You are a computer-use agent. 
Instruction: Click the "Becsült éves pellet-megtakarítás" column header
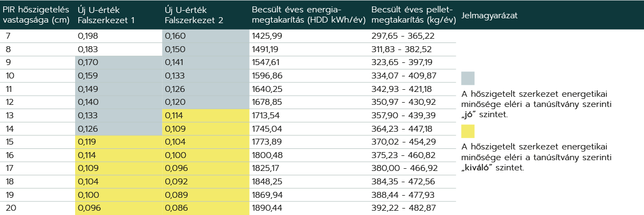(x=413, y=16)
